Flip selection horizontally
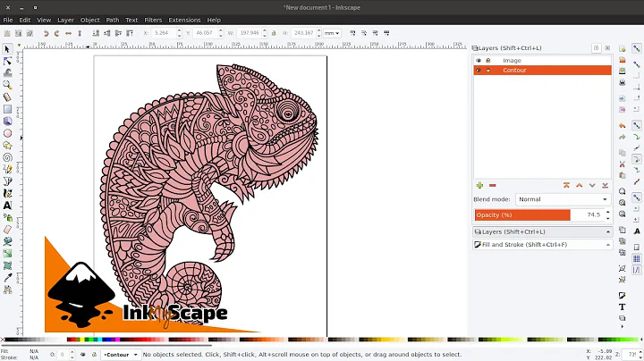644x361 pixels. tap(68, 33)
